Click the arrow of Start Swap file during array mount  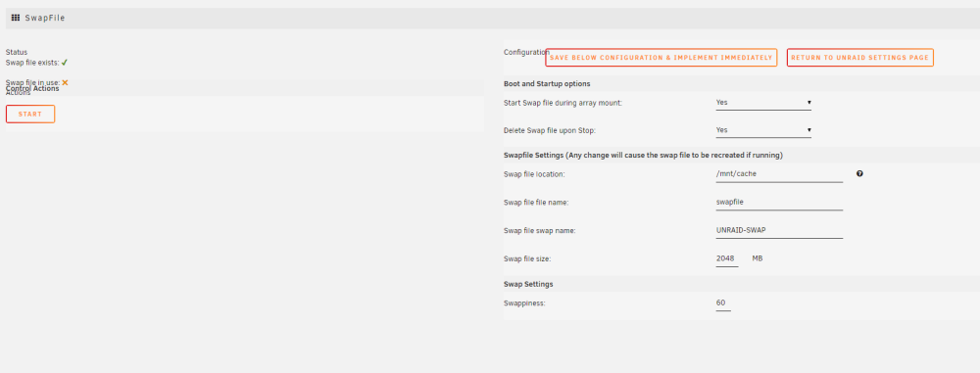pos(808,102)
